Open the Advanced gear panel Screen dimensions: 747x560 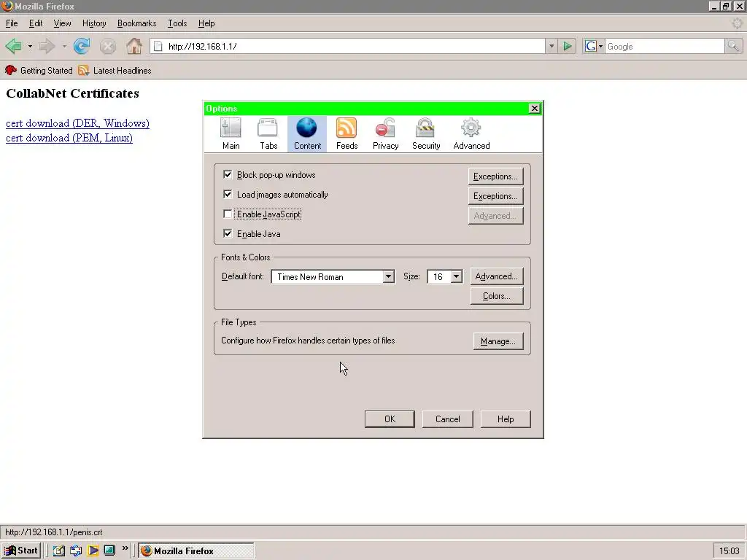(471, 134)
